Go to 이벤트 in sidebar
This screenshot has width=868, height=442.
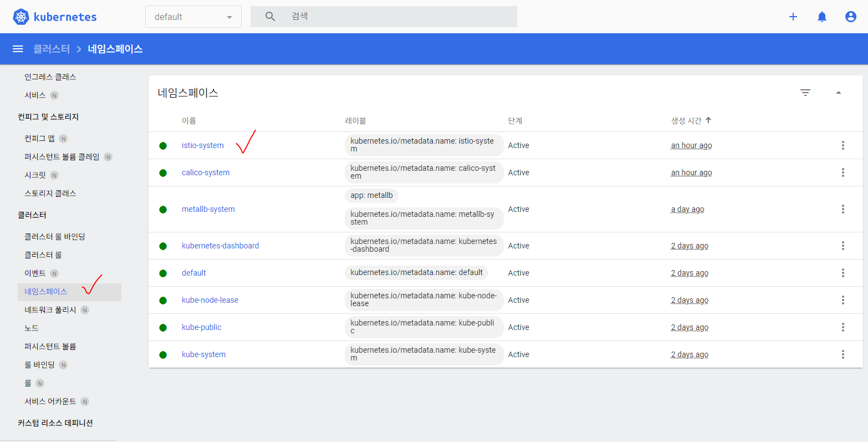pyautogui.click(x=35, y=273)
